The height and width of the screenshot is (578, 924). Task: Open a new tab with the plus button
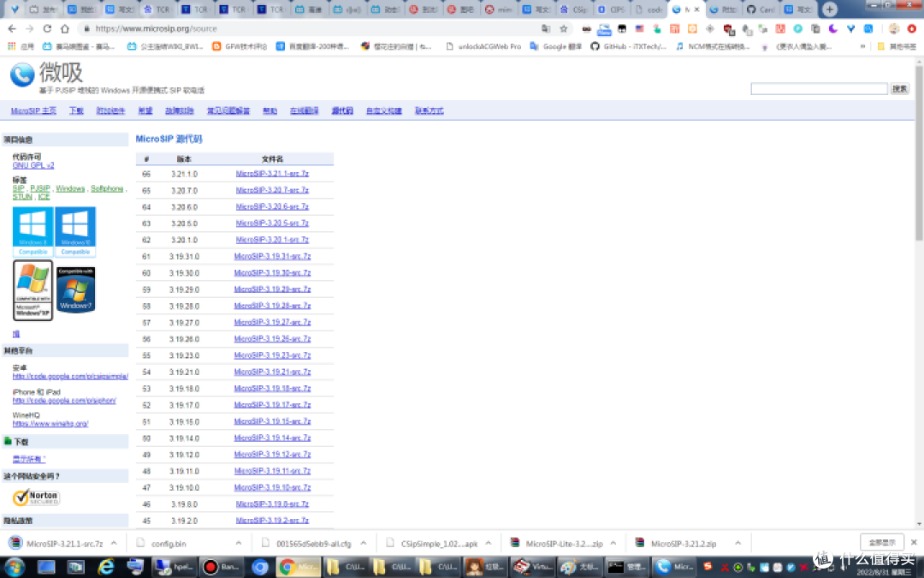point(829,9)
